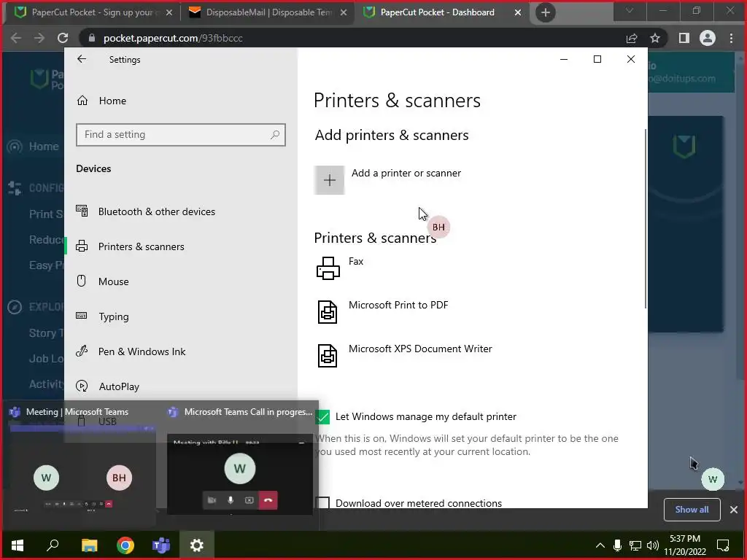Image resolution: width=747 pixels, height=560 pixels.
Task: Close the downloads bar
Action: tap(734, 510)
